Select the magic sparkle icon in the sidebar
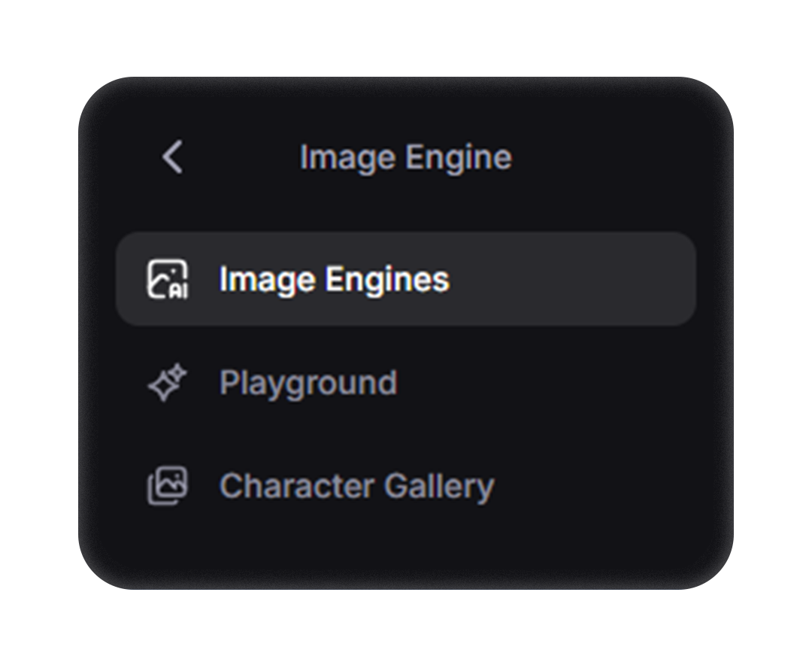 167,382
